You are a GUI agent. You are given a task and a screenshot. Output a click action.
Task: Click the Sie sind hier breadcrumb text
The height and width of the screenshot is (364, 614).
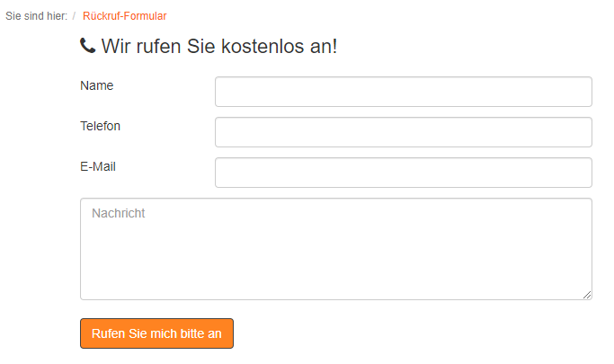tap(37, 16)
